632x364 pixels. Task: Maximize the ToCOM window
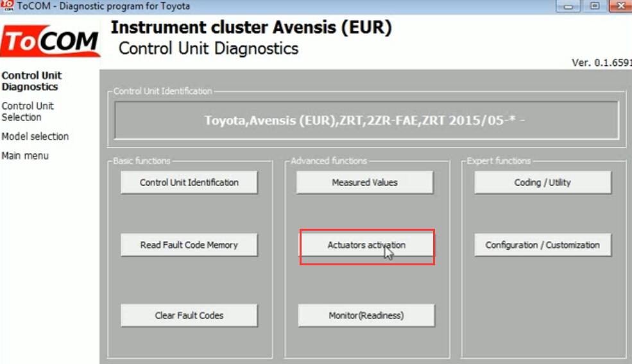[x=595, y=6]
